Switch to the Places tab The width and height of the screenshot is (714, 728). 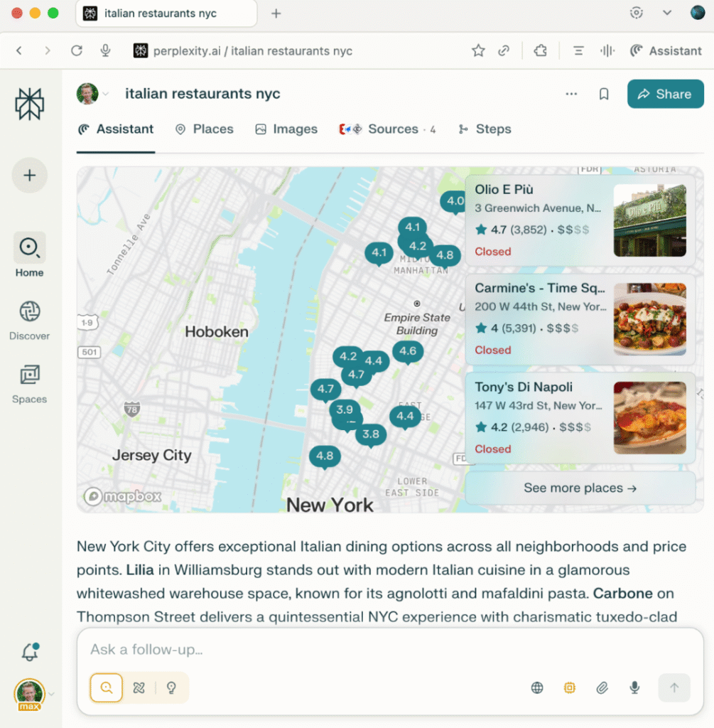click(204, 129)
